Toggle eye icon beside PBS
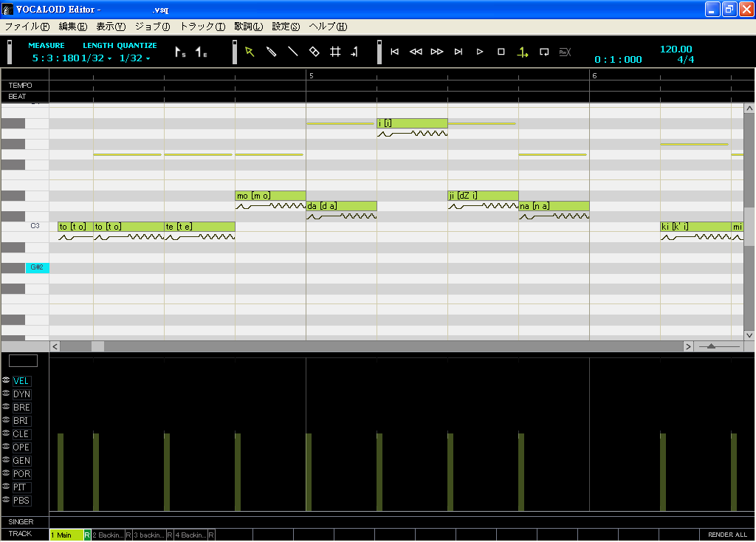This screenshot has height=542, width=756. [6, 500]
